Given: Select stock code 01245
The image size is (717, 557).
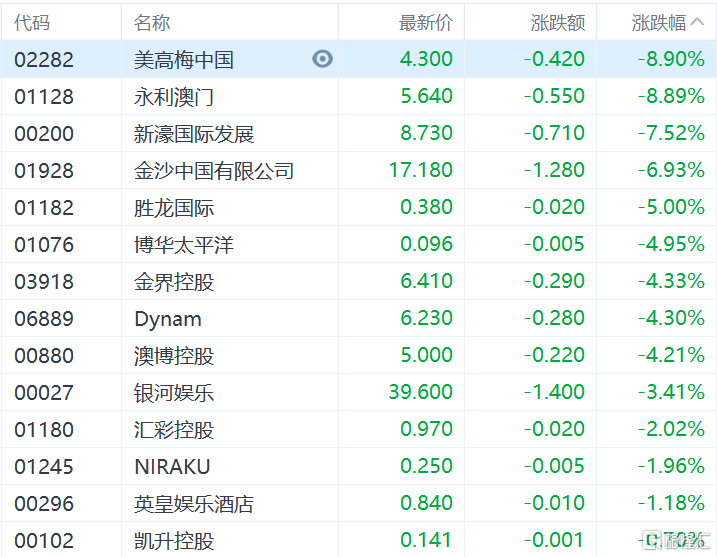Looking at the screenshot, I should 44,467.
